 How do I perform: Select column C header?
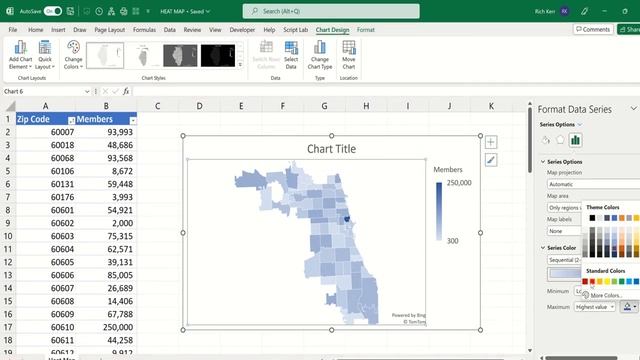pyautogui.click(x=157, y=106)
